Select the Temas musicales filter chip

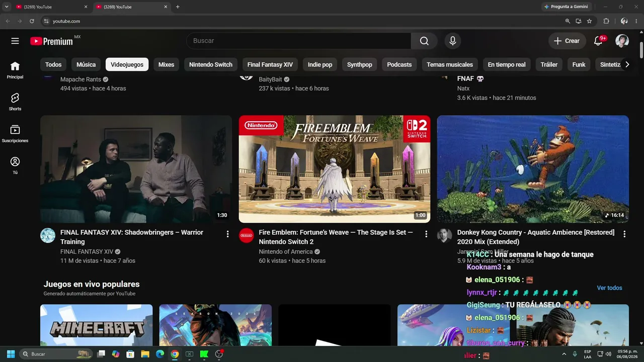tap(450, 64)
